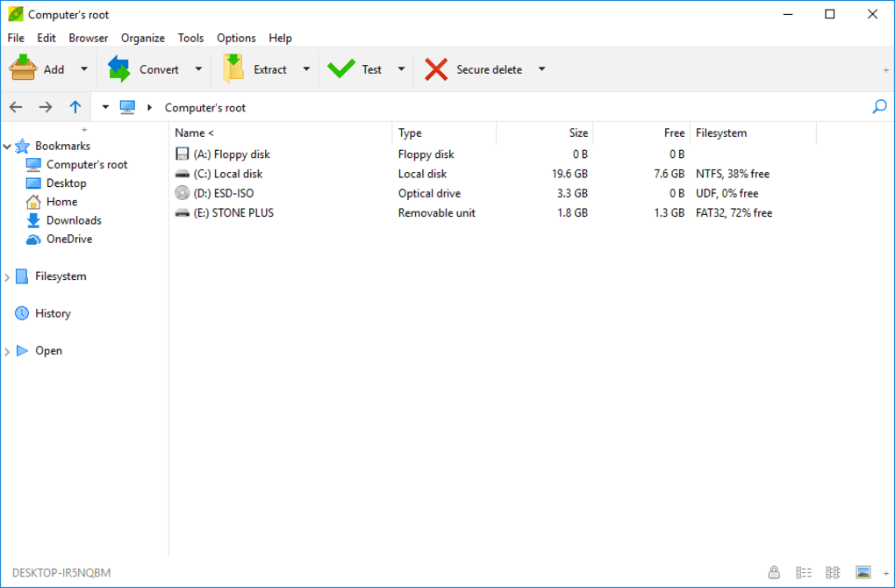Screen dimensions: 895x588
Task: Select the (C:) Local disk row
Action: point(228,174)
